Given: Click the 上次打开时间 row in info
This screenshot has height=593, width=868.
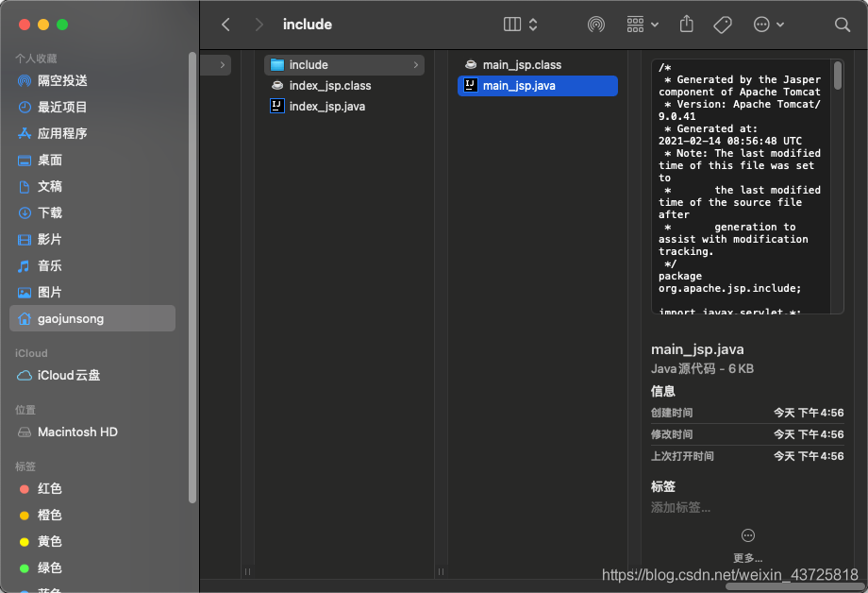Looking at the screenshot, I should pyautogui.click(x=747, y=456).
